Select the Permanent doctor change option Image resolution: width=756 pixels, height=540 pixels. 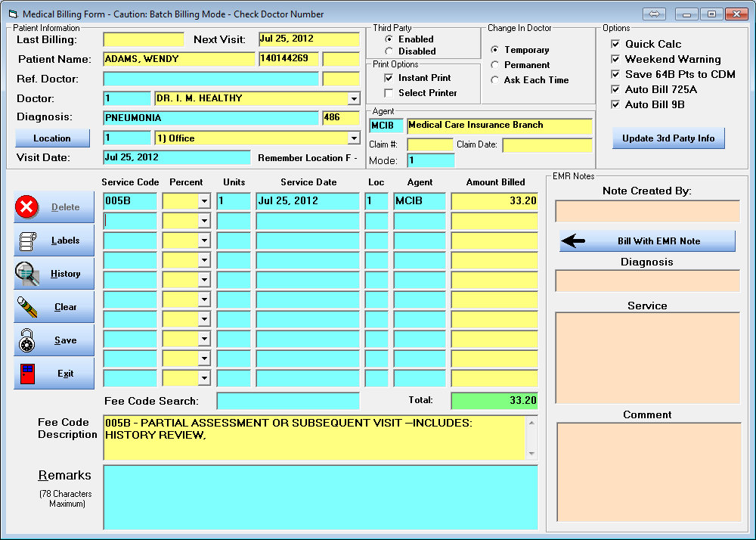(x=495, y=65)
